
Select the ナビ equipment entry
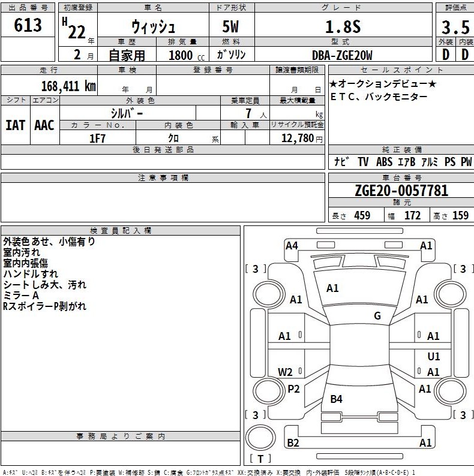342,161
